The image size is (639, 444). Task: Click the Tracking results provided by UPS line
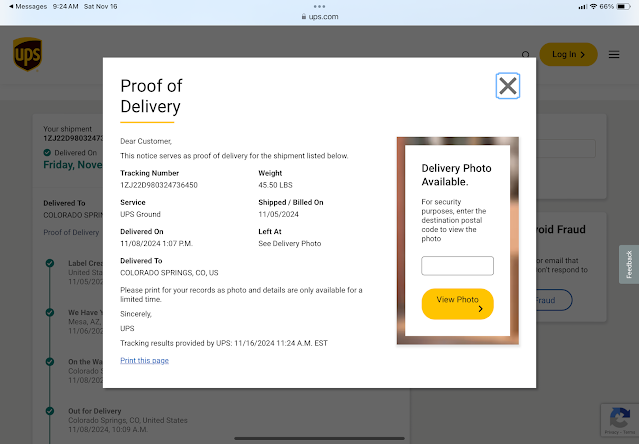pyautogui.click(x=224, y=343)
